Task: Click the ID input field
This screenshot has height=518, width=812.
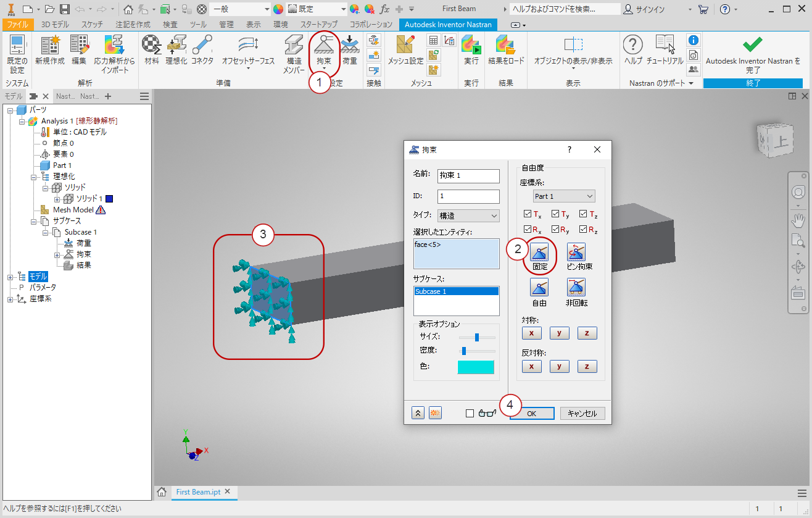Action: (468, 196)
